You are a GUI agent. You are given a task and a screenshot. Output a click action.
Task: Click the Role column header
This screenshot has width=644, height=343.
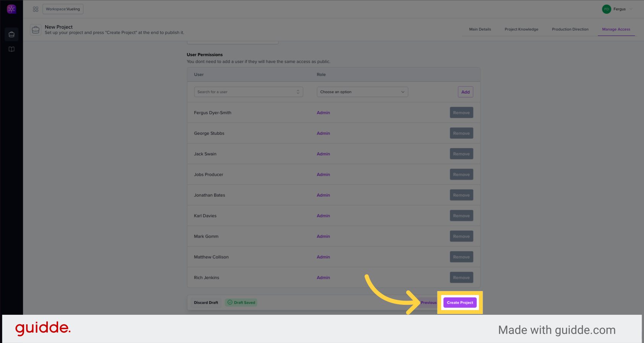(321, 74)
